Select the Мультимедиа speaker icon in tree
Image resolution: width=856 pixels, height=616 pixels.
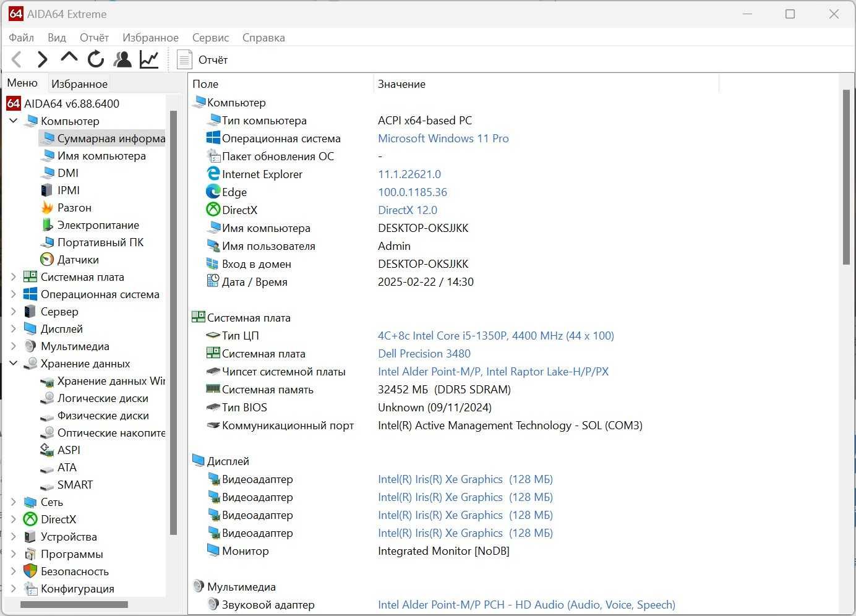30,346
